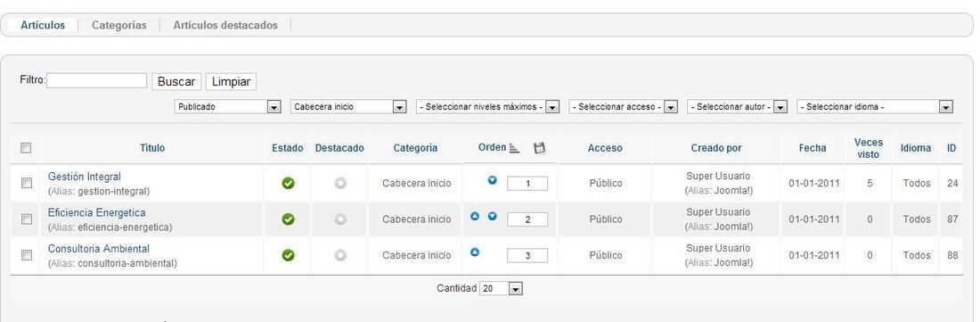This screenshot has height=322, width=980.
Task: Click ID value 87
Action: tap(952, 219)
